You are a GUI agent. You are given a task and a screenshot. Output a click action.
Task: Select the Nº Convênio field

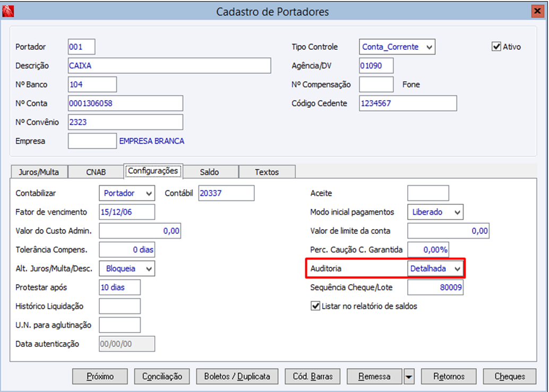click(125, 122)
